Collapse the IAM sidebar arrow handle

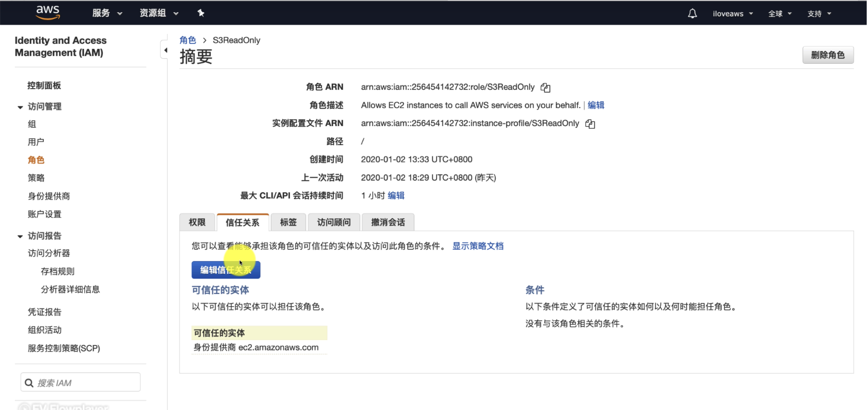coord(164,50)
